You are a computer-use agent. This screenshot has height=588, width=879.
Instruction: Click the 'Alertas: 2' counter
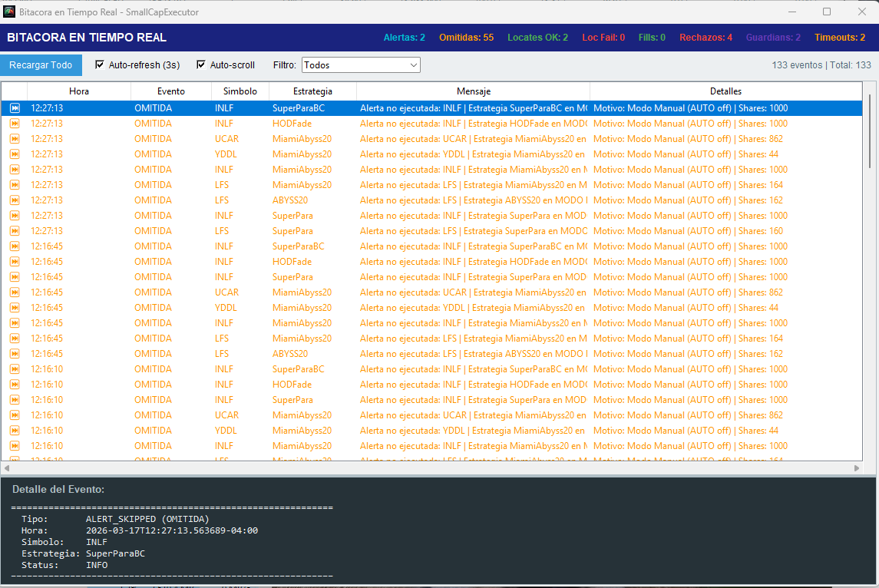point(404,38)
